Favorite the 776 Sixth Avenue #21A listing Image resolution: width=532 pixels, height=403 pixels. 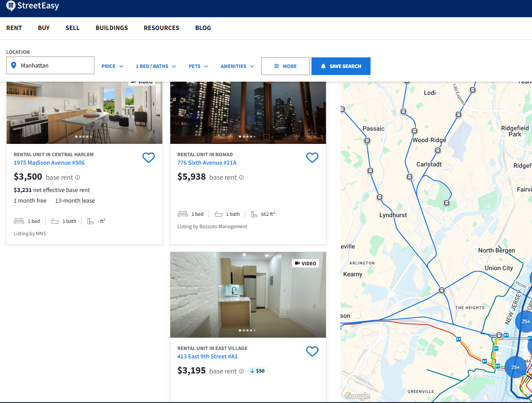[312, 158]
